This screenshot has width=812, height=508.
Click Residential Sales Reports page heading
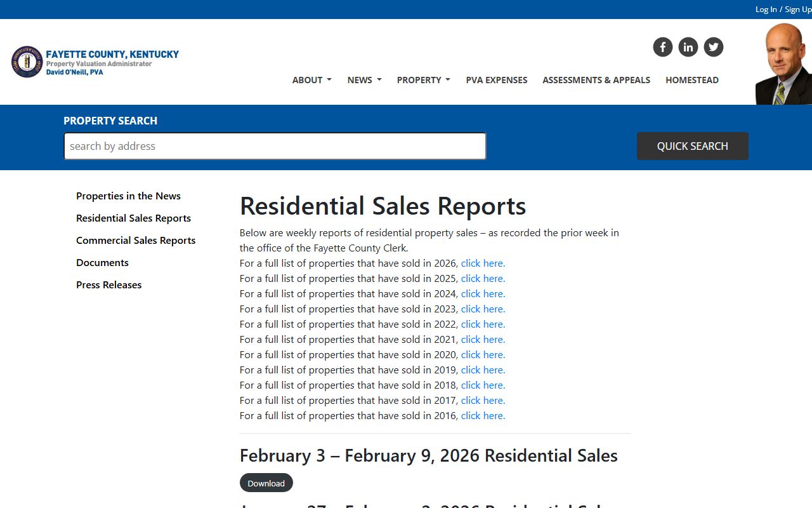point(383,206)
